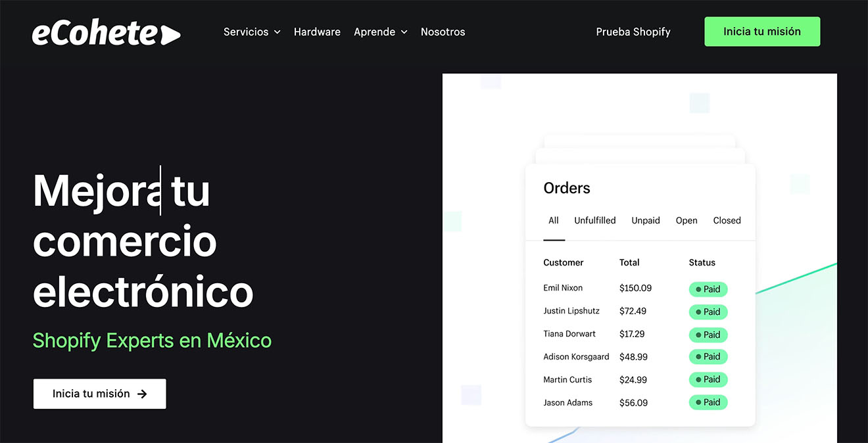Select the All orders tab
The width and height of the screenshot is (868, 443).
[554, 220]
